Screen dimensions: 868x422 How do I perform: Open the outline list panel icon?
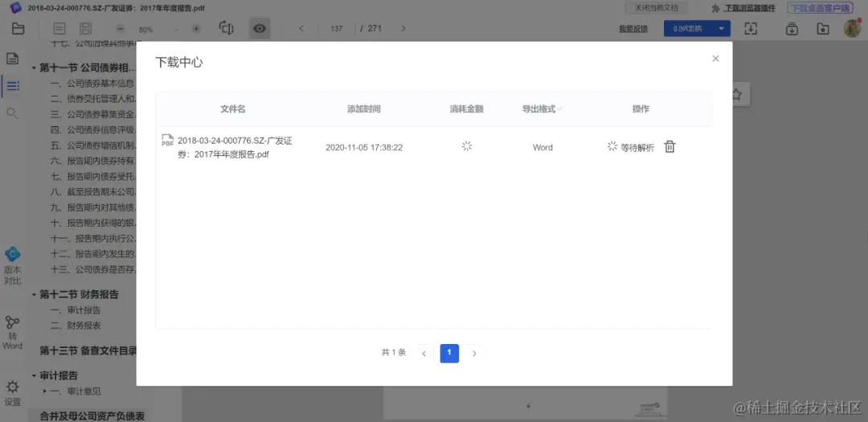(13, 86)
